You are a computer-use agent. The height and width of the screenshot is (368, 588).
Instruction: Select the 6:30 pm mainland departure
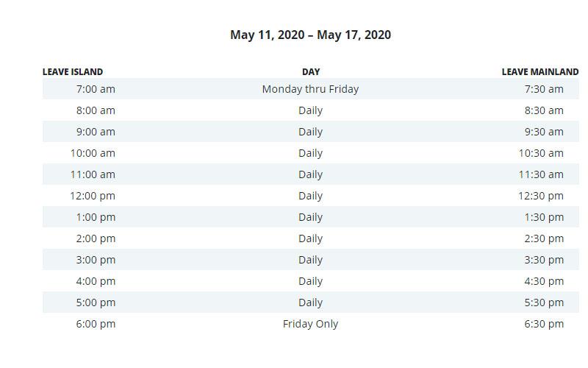click(x=544, y=325)
